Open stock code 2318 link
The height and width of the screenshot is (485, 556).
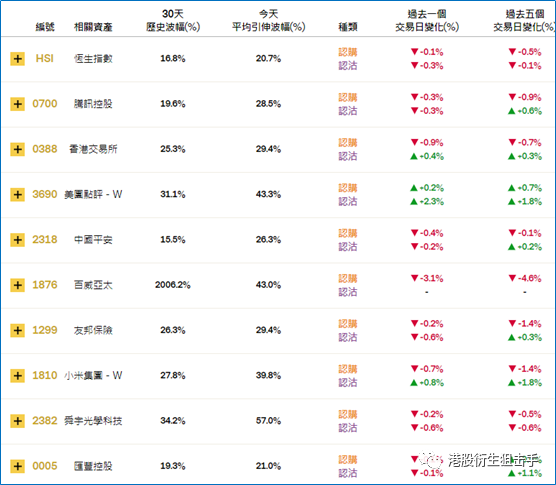[45, 240]
